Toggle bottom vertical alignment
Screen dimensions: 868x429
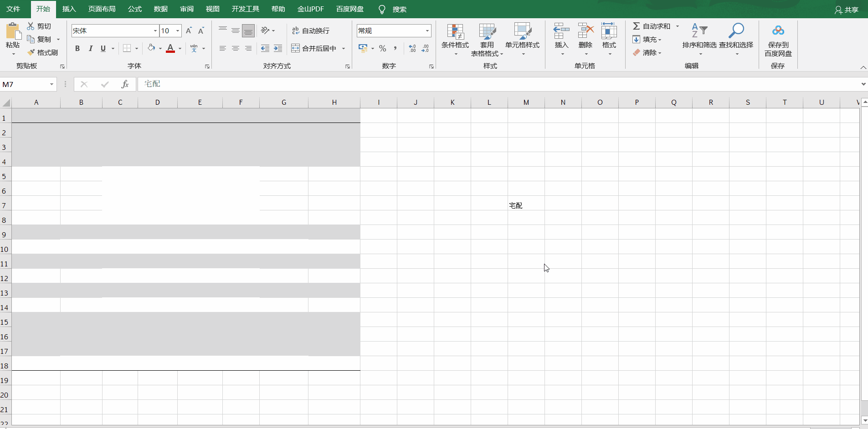248,31
